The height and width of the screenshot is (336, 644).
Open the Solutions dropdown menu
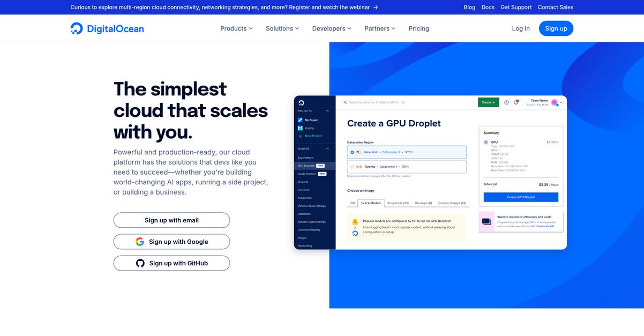pos(282,28)
